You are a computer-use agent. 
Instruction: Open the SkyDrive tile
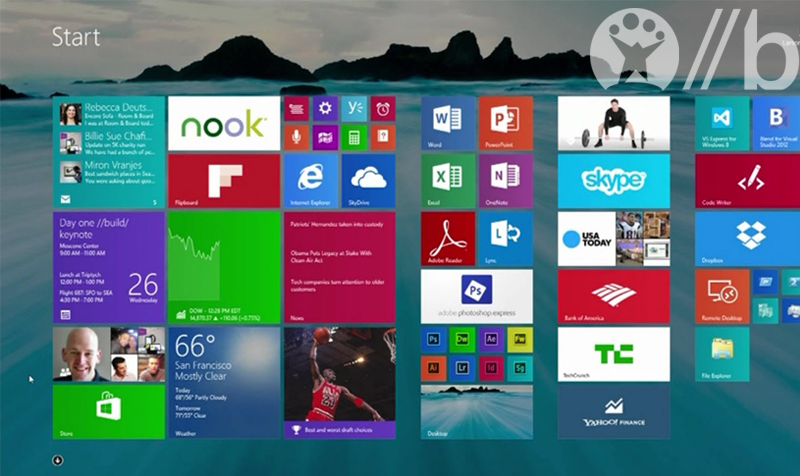(368, 181)
